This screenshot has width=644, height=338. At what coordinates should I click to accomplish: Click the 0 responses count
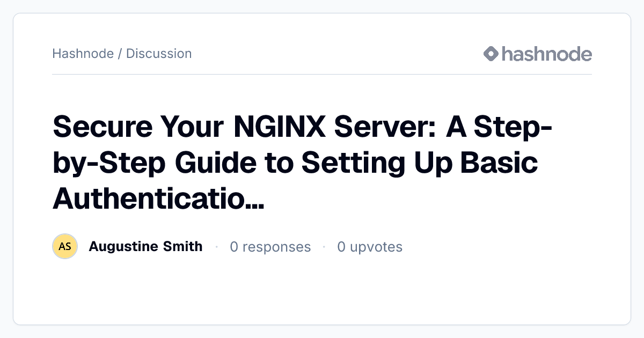pyautogui.click(x=270, y=247)
